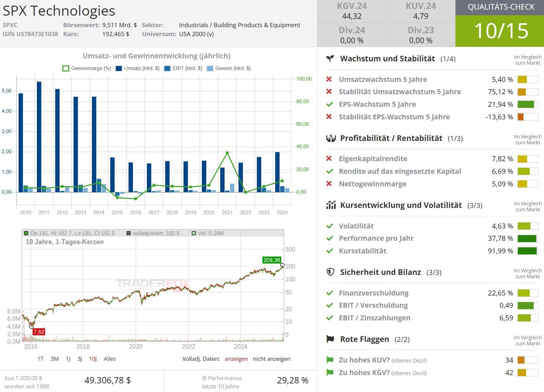544x392 pixels.
Task: Click the Umsatz- und Gewinnentwicklung (jährlich) chart title
Action: click(156, 56)
